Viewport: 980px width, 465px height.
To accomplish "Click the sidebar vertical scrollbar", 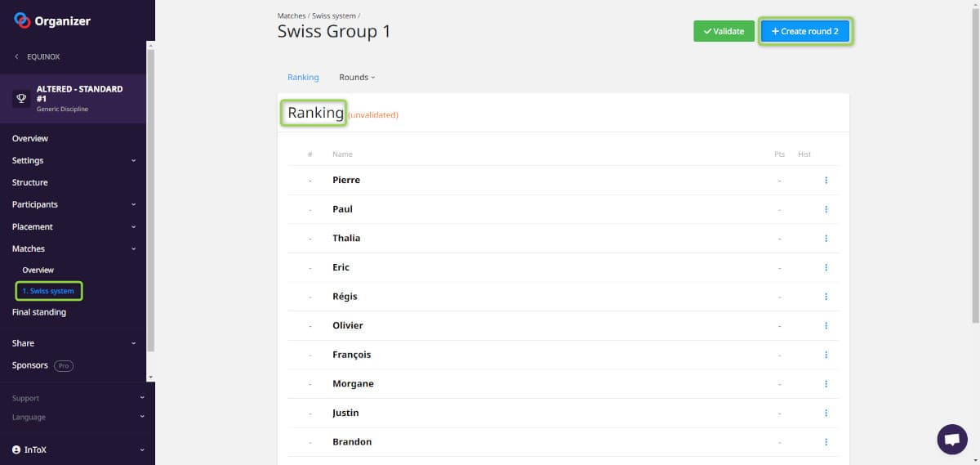I will [150, 204].
